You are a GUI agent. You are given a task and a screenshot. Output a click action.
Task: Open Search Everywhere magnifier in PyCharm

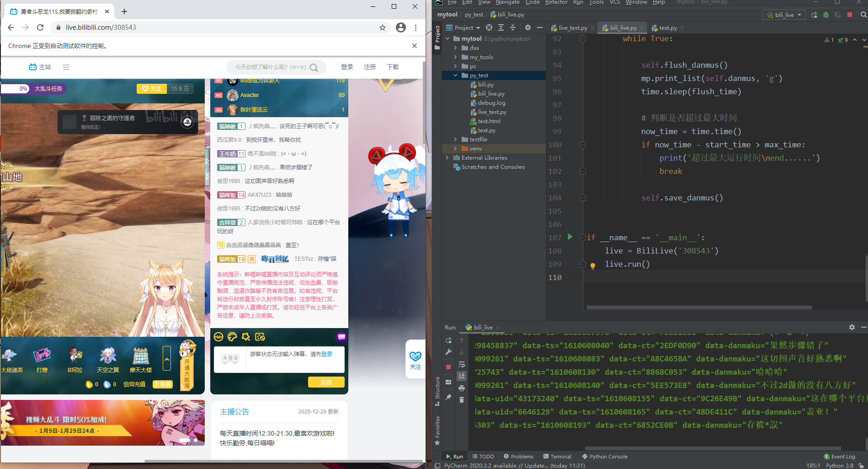click(863, 15)
